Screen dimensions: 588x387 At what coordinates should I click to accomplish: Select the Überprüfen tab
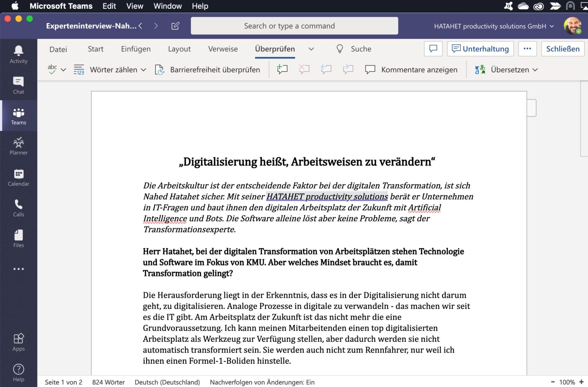point(275,49)
